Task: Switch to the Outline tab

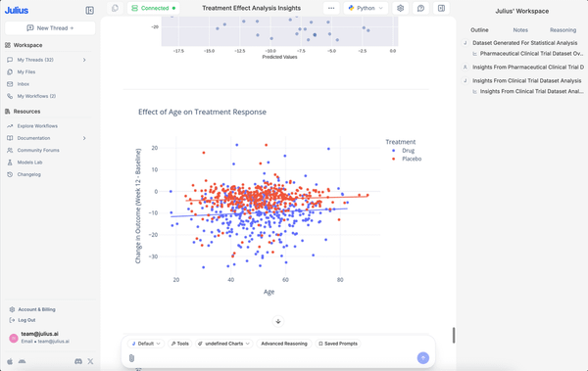Action: coord(479,30)
